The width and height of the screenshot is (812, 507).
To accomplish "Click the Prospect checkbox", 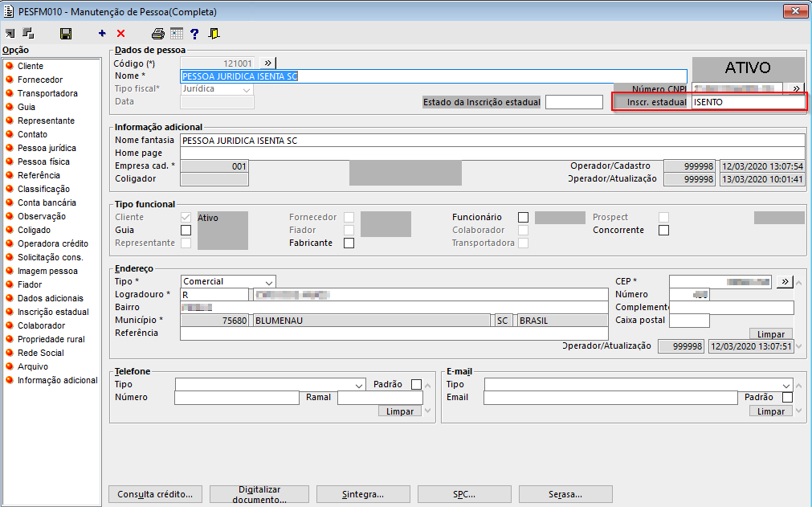I will pyautogui.click(x=664, y=217).
